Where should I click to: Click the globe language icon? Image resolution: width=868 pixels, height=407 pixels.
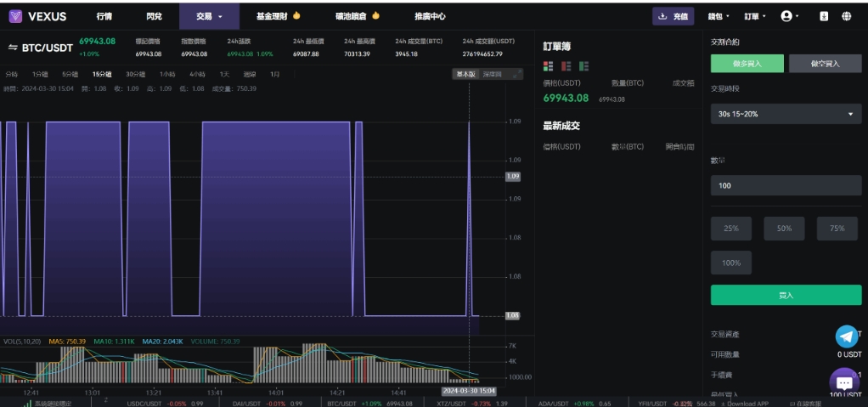847,16
